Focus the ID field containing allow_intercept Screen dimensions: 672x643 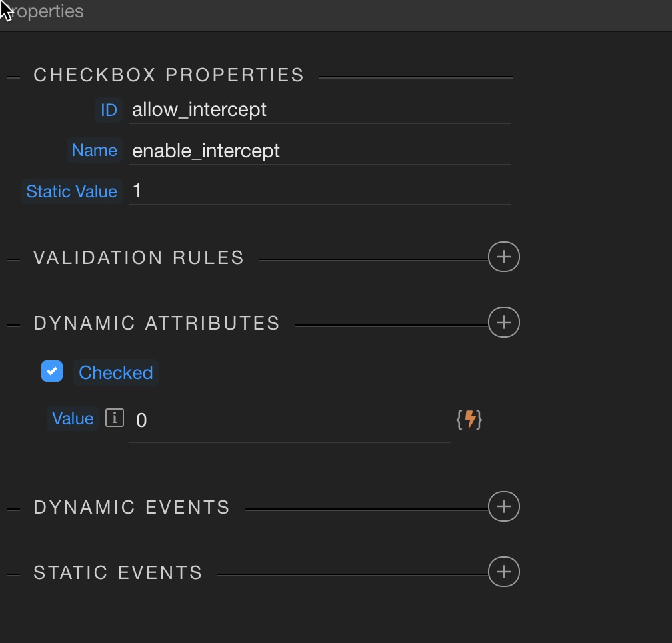pos(320,109)
